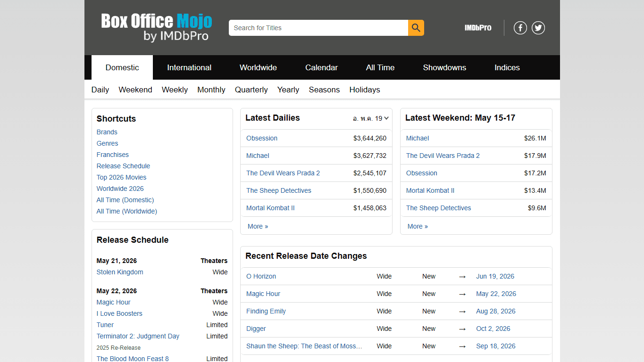Image resolution: width=644 pixels, height=362 pixels.
Task: Open the Jun 19, 2026 date link
Action: [x=495, y=276]
